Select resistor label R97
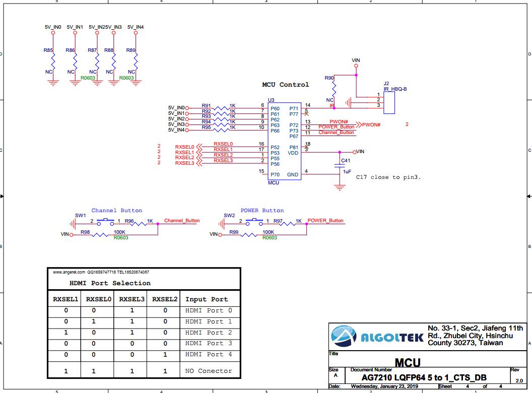Image resolution: width=532 pixels, height=393 pixels. (278, 221)
